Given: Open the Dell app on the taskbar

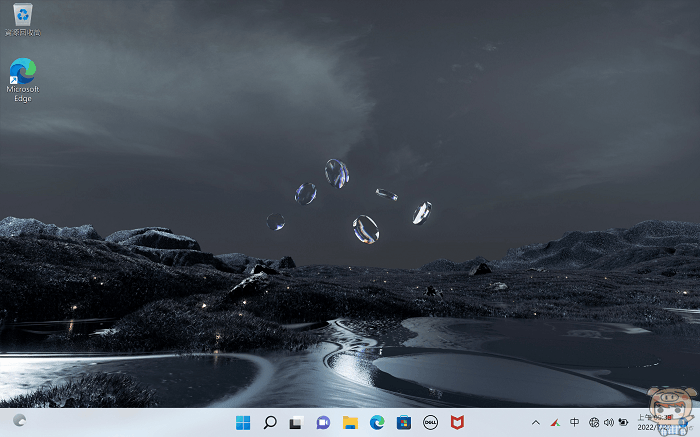Looking at the screenshot, I should click(x=431, y=422).
